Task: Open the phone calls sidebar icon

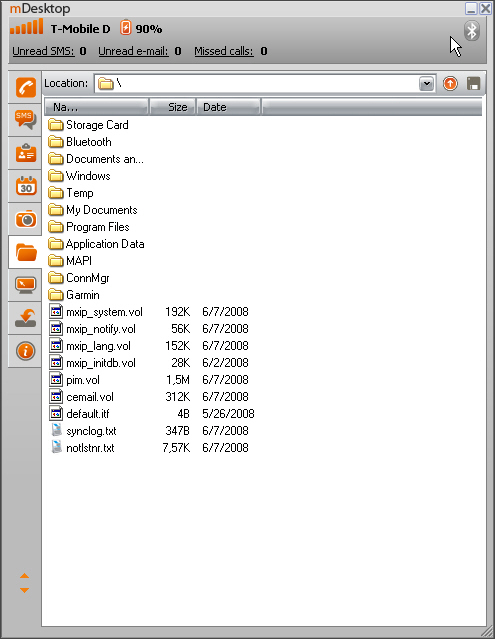Action: (x=25, y=87)
